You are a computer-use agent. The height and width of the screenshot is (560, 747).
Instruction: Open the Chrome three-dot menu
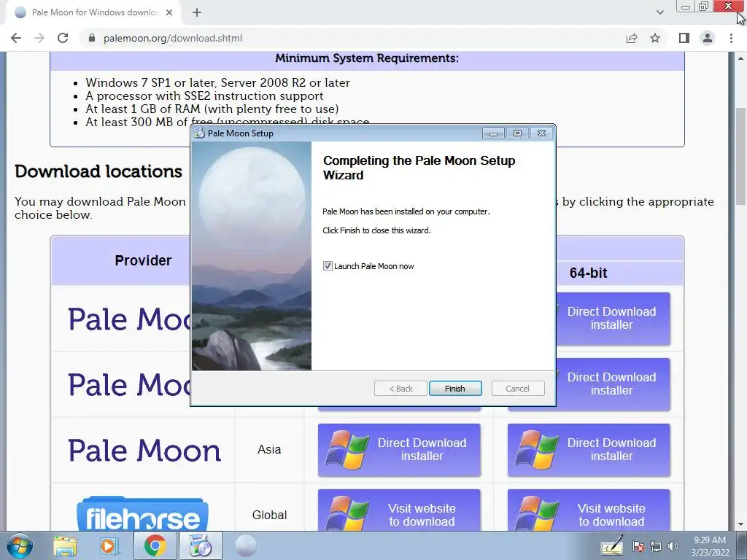731,38
